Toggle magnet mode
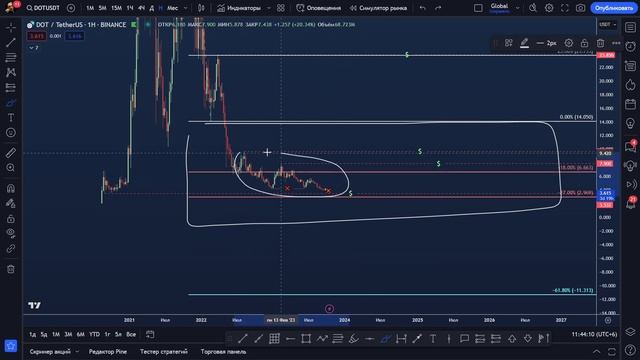This screenshot has width=640, height=360. [x=11, y=188]
